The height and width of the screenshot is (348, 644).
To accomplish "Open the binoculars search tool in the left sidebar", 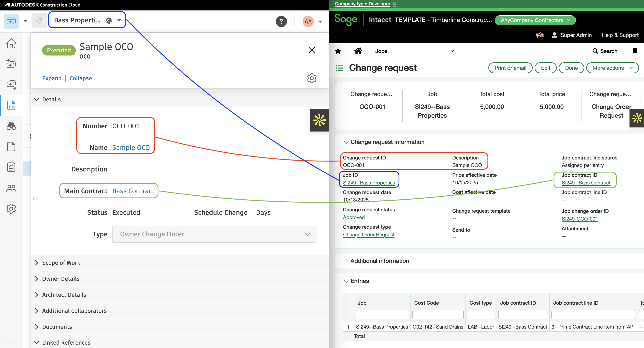I will (12, 126).
